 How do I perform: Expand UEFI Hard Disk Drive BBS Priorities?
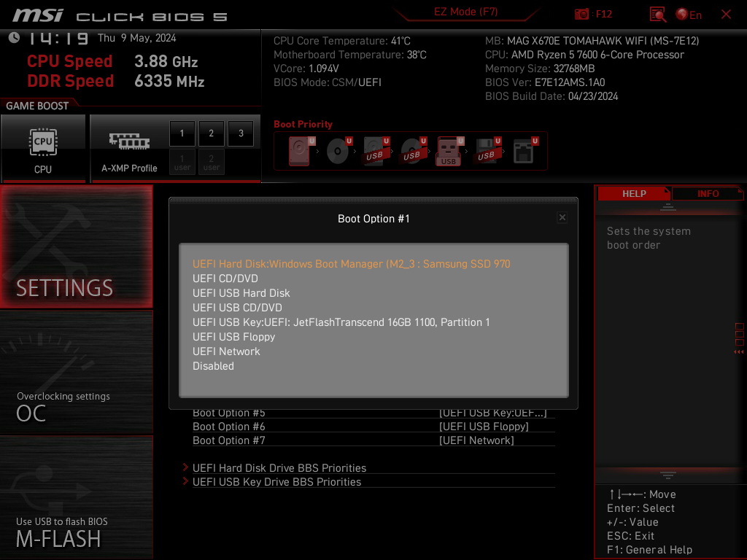(x=279, y=467)
